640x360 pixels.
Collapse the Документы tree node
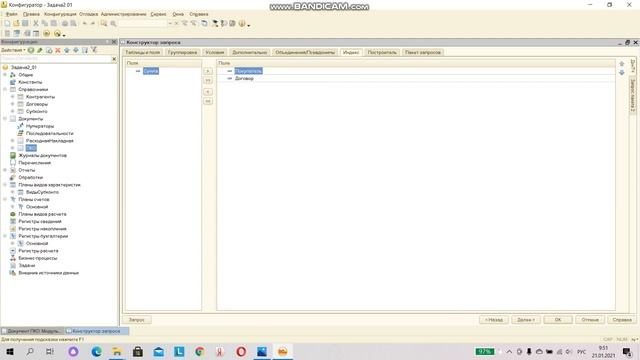click(5, 119)
